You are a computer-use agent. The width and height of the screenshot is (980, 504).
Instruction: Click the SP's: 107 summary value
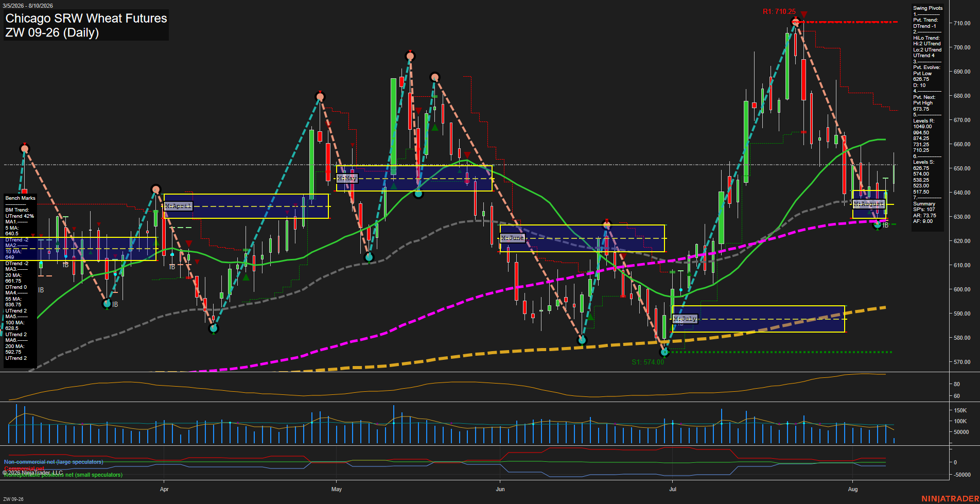click(x=924, y=210)
